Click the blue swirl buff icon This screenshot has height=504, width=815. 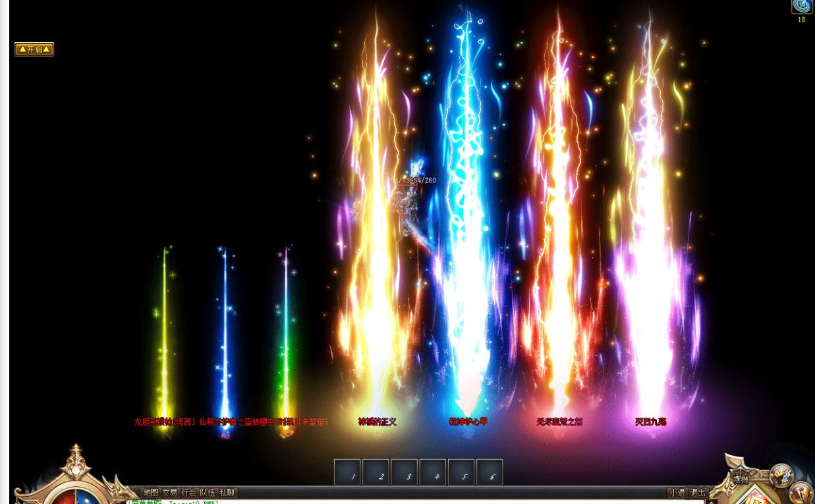pyautogui.click(x=801, y=7)
